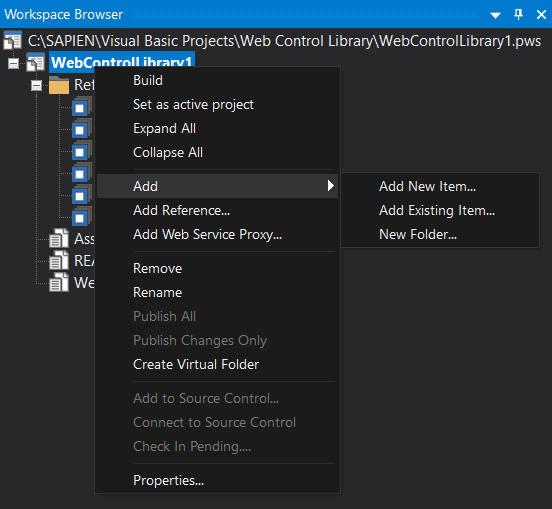Choose 'Add New Item...' in submenu

[x=440, y=186]
